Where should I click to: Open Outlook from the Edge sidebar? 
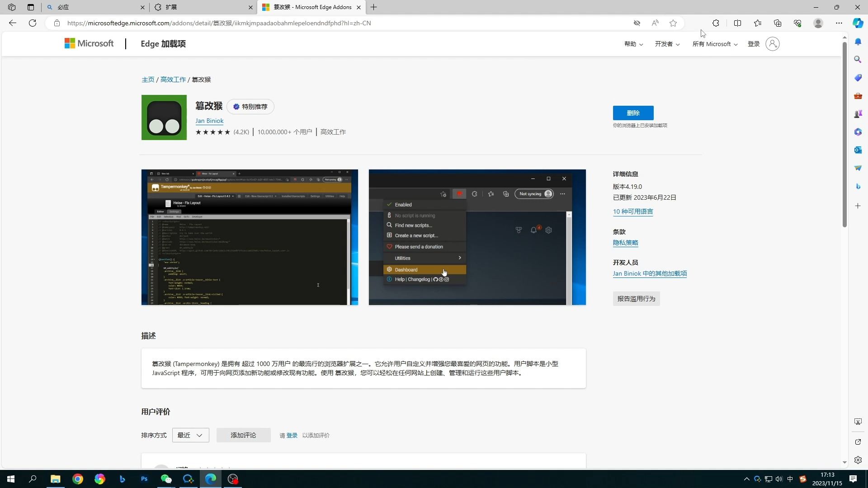[x=858, y=150]
